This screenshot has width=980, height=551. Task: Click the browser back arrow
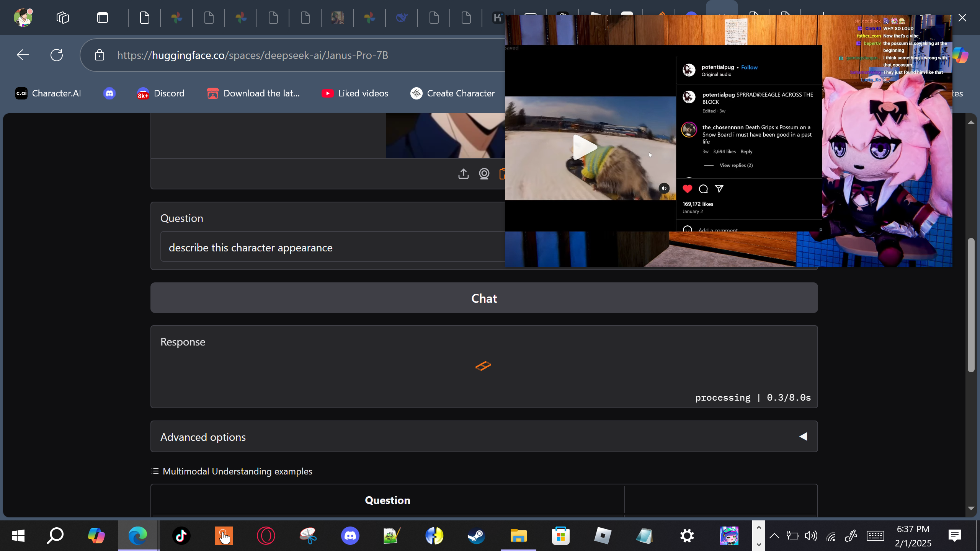[23, 55]
